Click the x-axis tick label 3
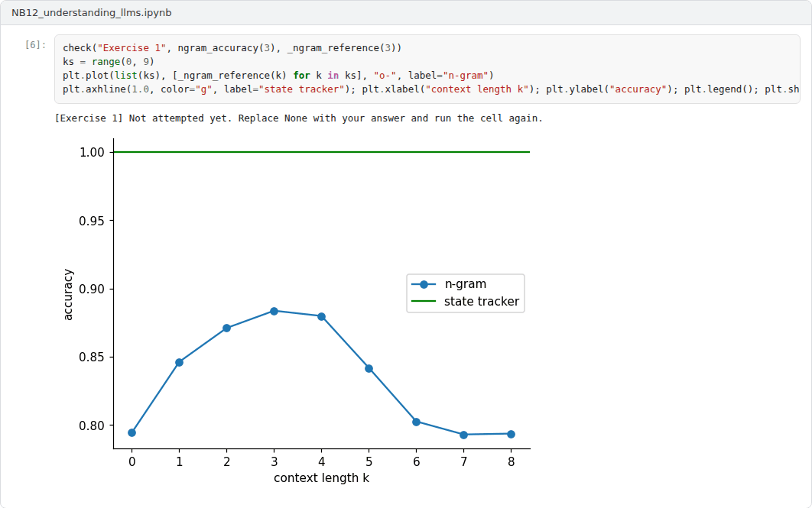The image size is (812, 508). 274,462
